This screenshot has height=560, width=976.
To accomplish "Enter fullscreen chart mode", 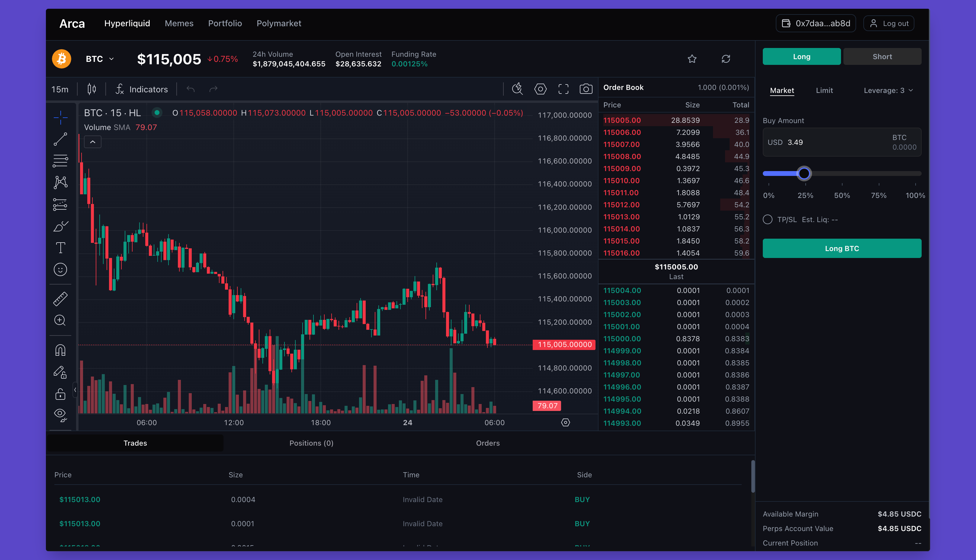I will click(x=563, y=89).
